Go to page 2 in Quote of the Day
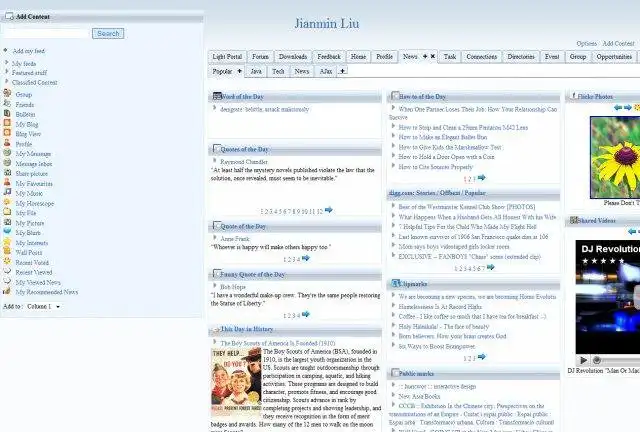Image resolution: width=640 pixels, height=432 pixels. click(x=289, y=259)
